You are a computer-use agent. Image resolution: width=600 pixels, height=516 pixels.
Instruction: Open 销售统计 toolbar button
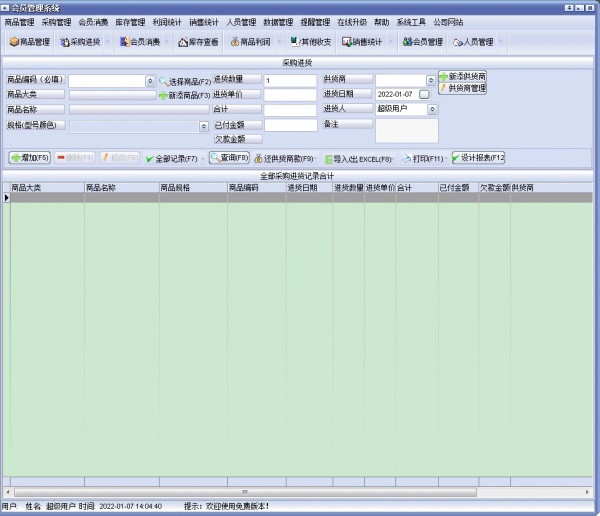tap(362, 42)
